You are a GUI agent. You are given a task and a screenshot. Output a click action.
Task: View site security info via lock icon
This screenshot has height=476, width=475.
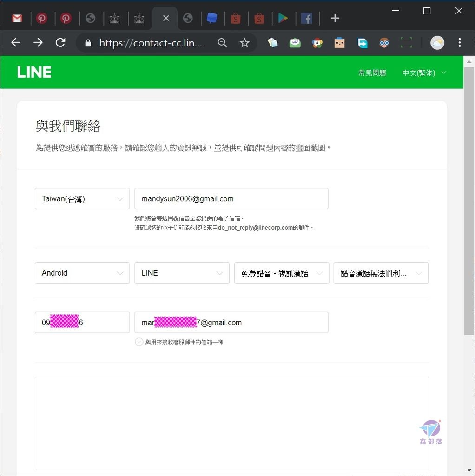(x=88, y=43)
